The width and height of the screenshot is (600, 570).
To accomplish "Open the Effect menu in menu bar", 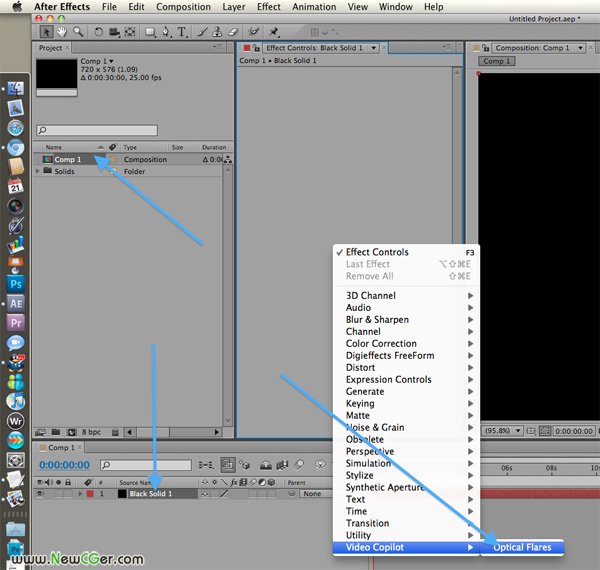I will click(x=269, y=7).
